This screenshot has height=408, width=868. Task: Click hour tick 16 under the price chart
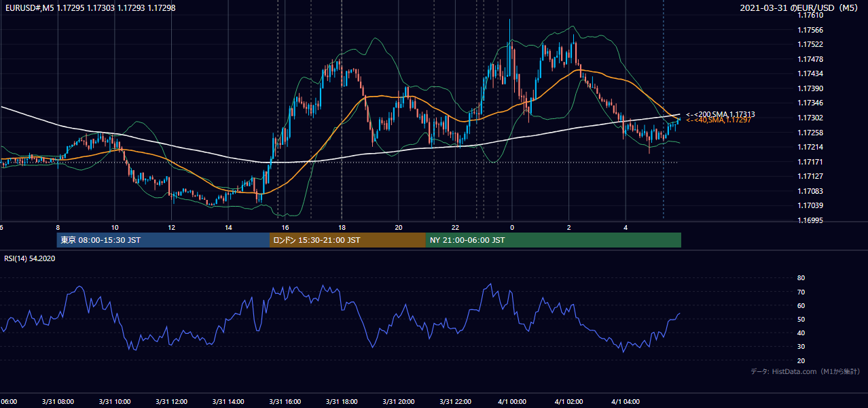[285, 227]
